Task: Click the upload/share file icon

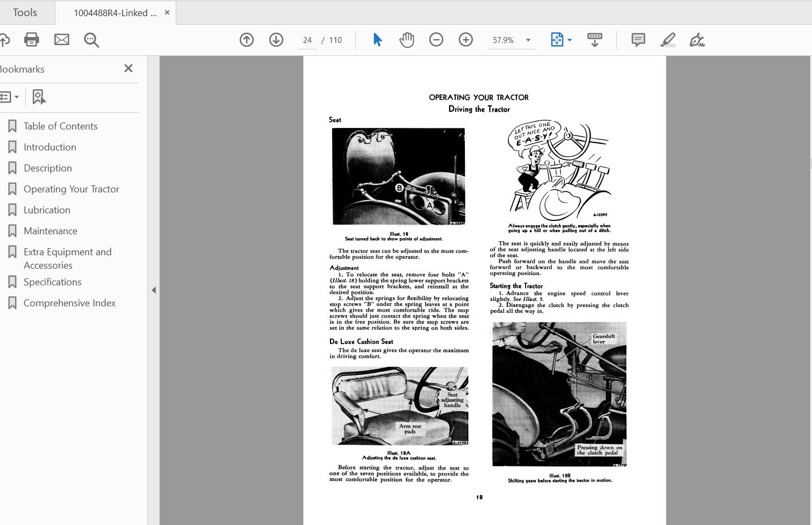Action: (x=4, y=40)
